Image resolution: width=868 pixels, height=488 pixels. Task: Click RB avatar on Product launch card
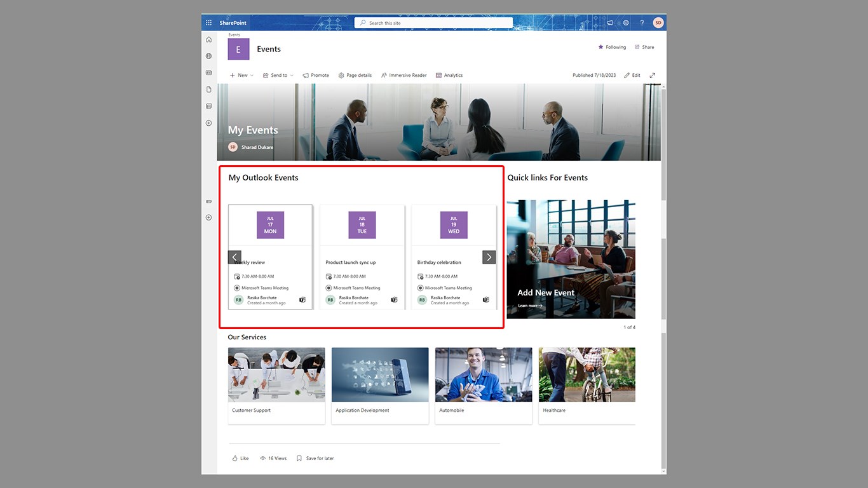point(330,300)
